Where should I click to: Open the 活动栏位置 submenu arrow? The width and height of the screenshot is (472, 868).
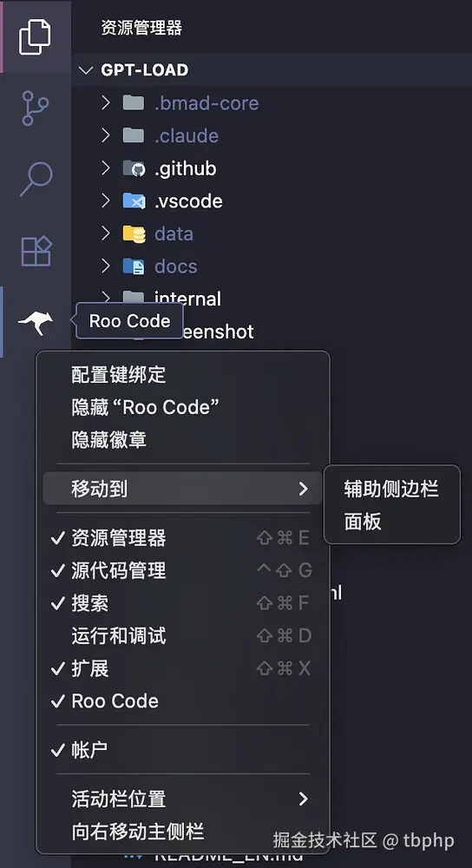click(x=303, y=799)
